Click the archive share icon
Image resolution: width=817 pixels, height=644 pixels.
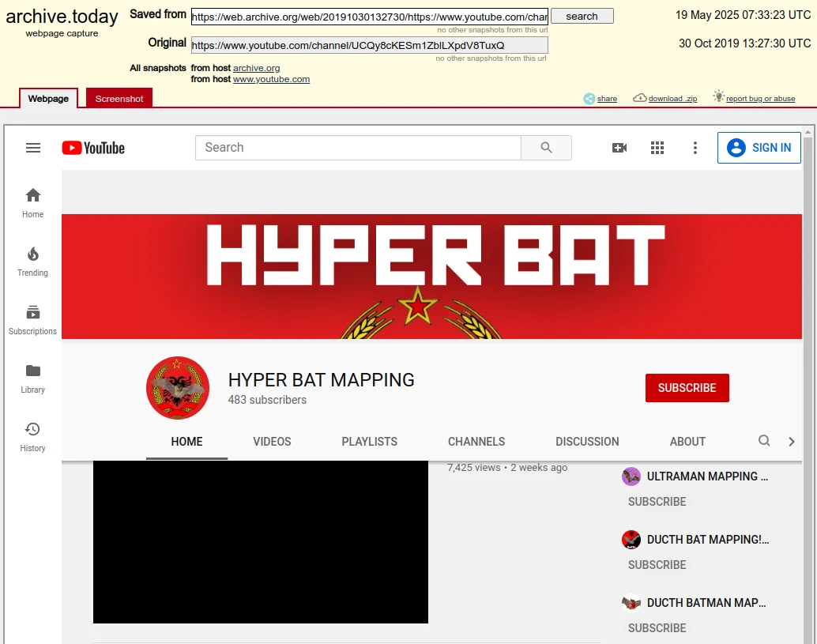pos(589,99)
